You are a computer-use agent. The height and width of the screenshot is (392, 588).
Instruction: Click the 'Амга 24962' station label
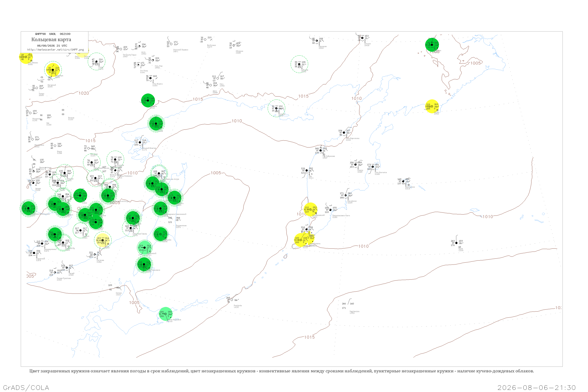coord(143,53)
